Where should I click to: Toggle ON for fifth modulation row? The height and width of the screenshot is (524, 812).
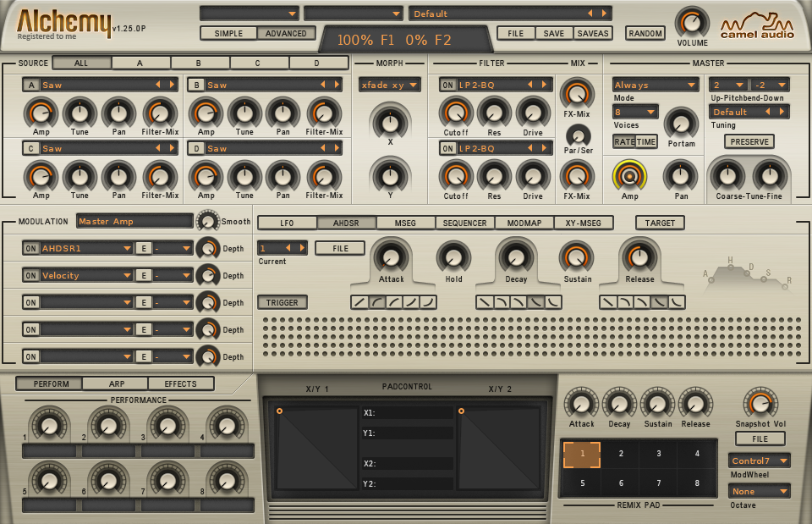pyautogui.click(x=31, y=356)
